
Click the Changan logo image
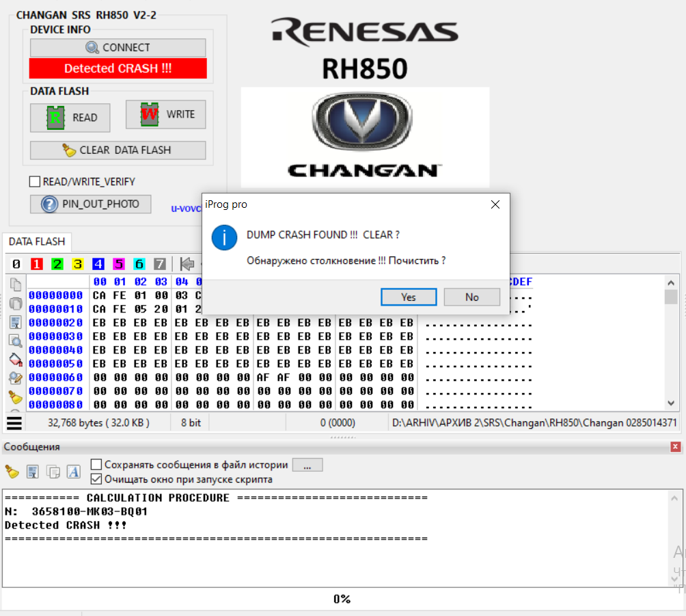[365, 137]
